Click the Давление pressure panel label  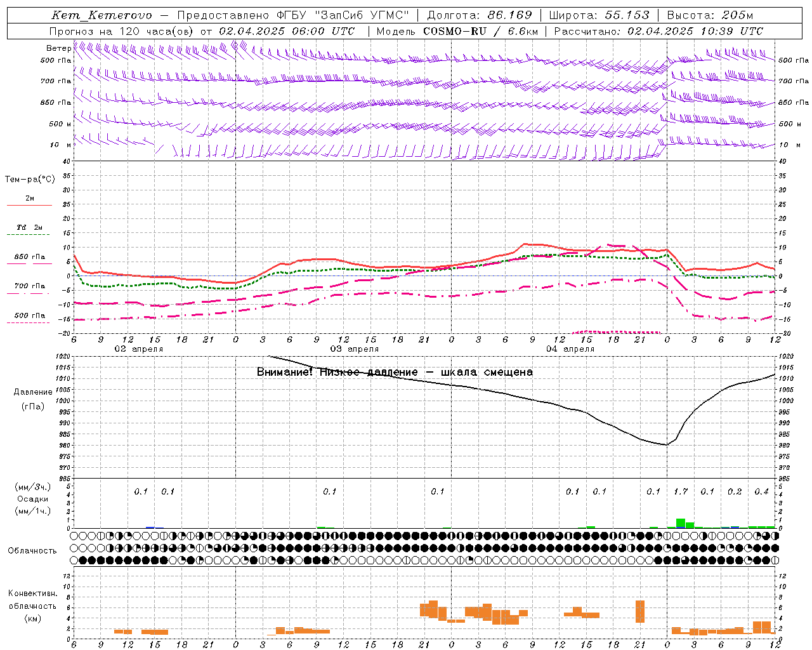pos(33,392)
